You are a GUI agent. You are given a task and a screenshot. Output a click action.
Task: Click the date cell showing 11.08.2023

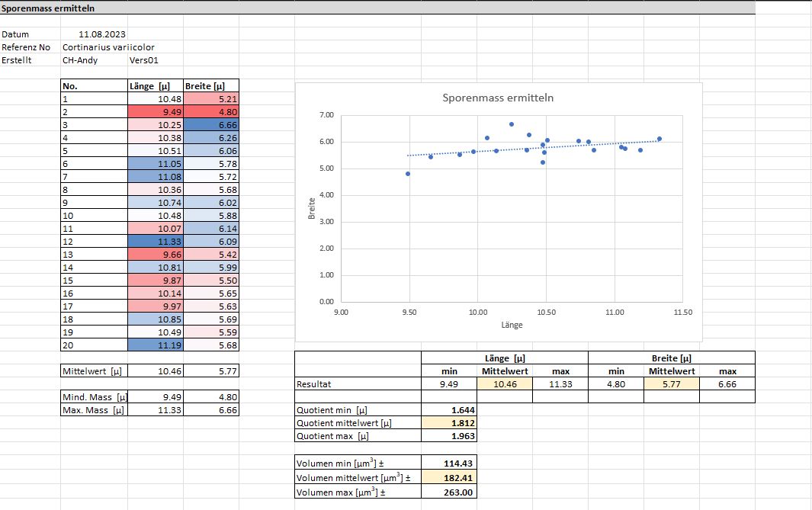pos(102,34)
